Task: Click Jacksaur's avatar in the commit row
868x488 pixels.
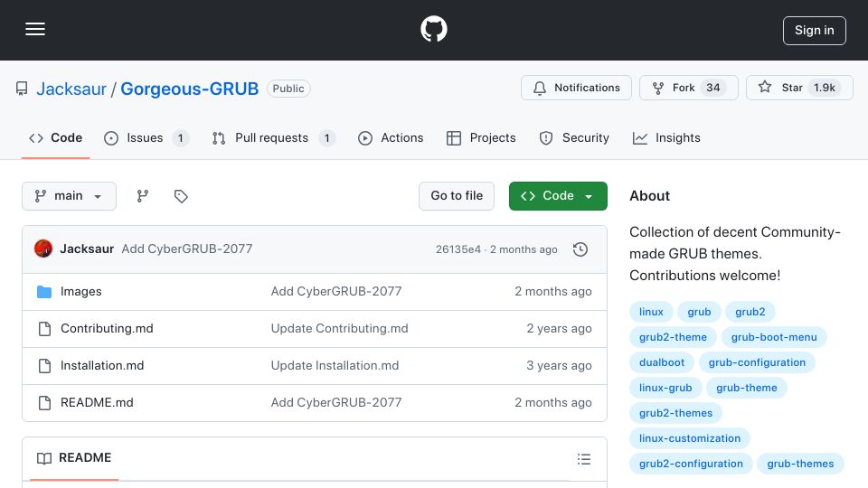Action: [x=43, y=249]
